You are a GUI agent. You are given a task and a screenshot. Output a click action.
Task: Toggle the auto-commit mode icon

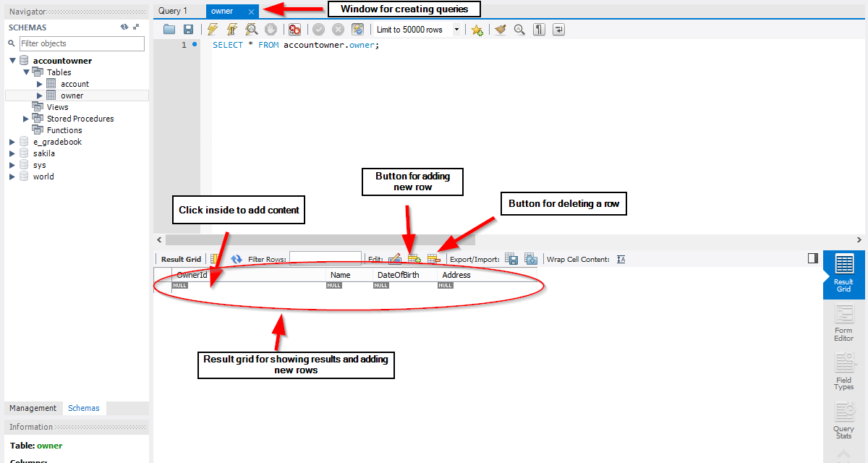pyautogui.click(x=357, y=30)
